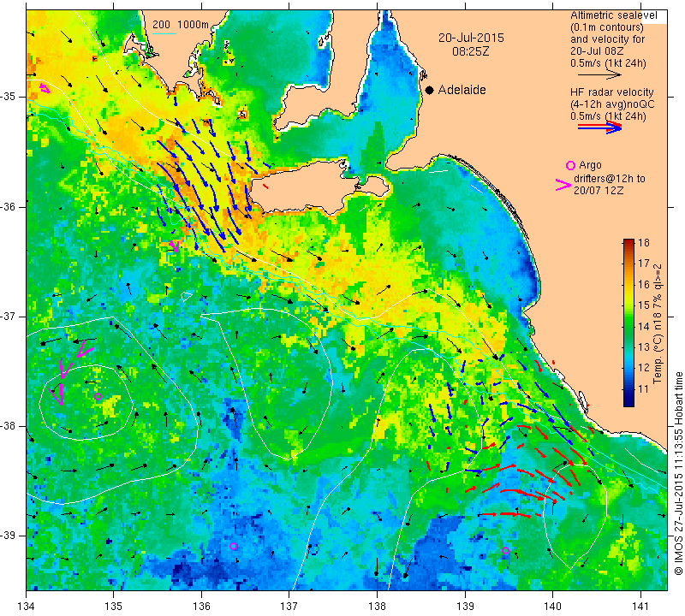Click the Argo float marker near 134.8E 37.7S

tap(98, 396)
